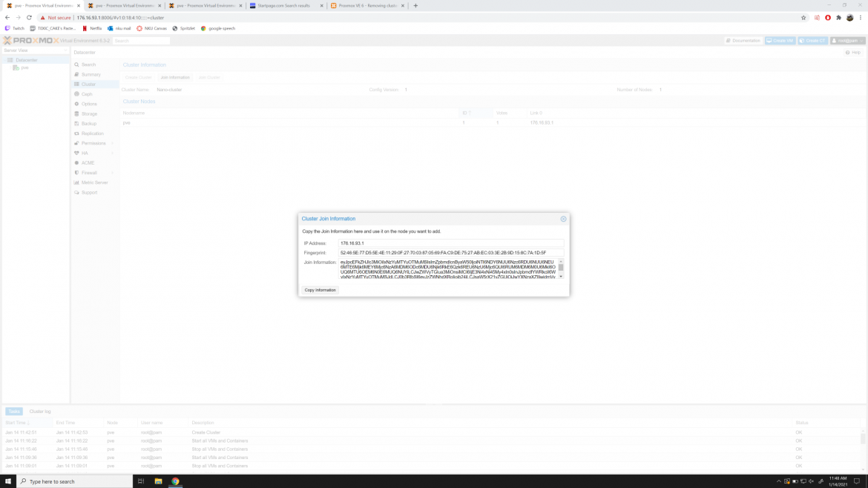Image resolution: width=868 pixels, height=488 pixels.
Task: Select Datacenter in the resource tree
Action: click(27, 60)
